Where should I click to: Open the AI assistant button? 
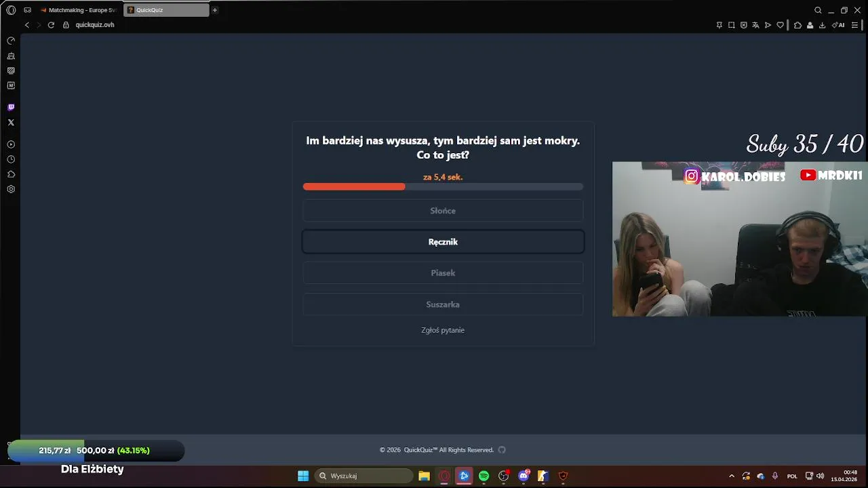pos(838,25)
